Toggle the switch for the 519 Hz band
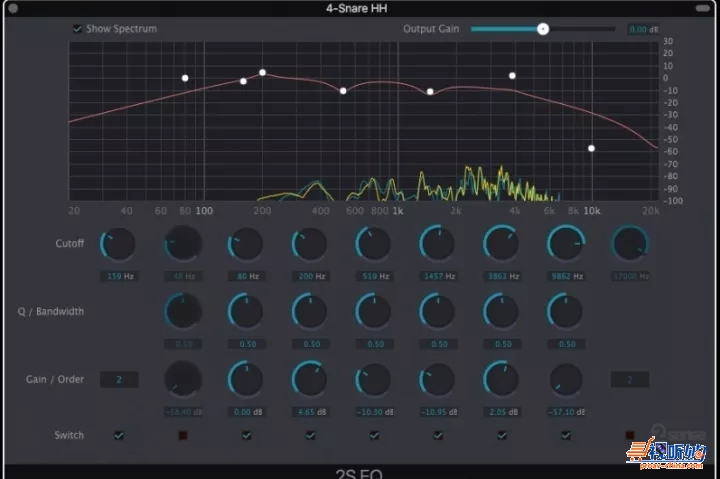The height and width of the screenshot is (479, 720). 374,435
